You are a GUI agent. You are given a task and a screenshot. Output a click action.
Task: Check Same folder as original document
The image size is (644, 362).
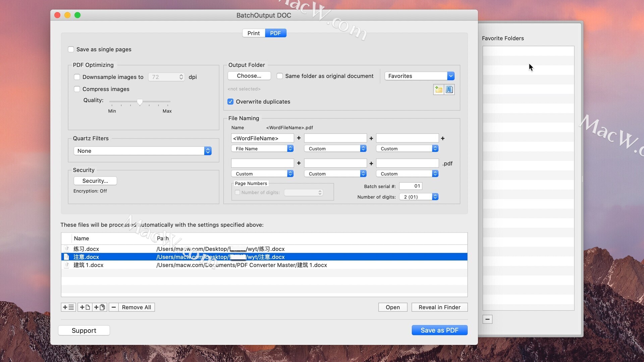[x=279, y=76]
